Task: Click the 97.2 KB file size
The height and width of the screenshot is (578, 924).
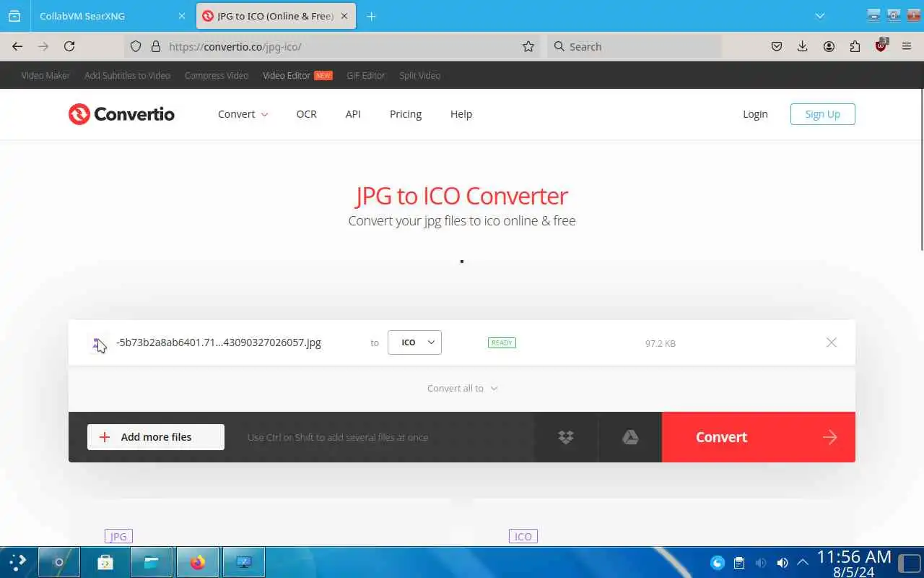Action: click(661, 343)
